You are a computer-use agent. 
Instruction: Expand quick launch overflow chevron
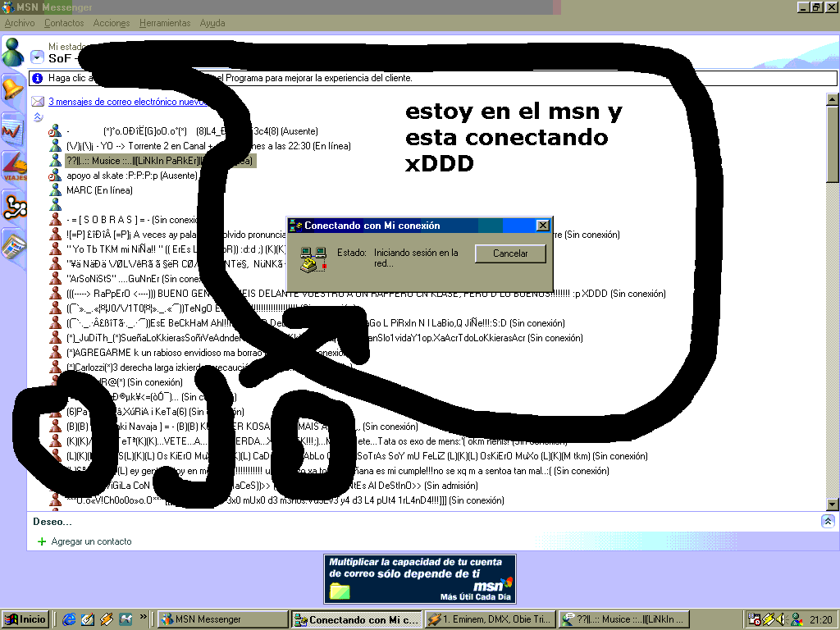[143, 617]
